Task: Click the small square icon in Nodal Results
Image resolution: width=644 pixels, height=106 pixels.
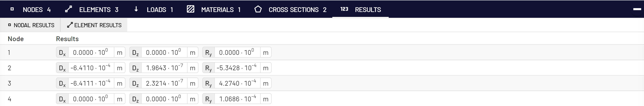Action: pos(9,25)
